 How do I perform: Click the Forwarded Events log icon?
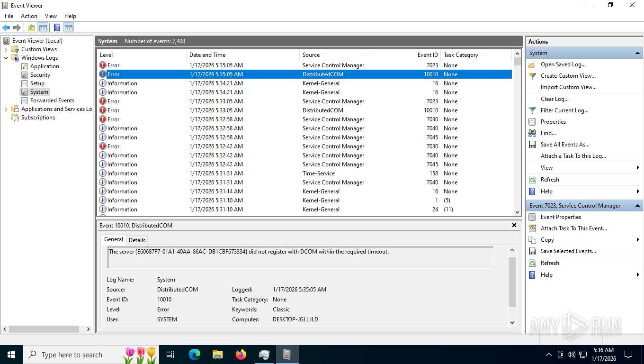tap(25, 100)
